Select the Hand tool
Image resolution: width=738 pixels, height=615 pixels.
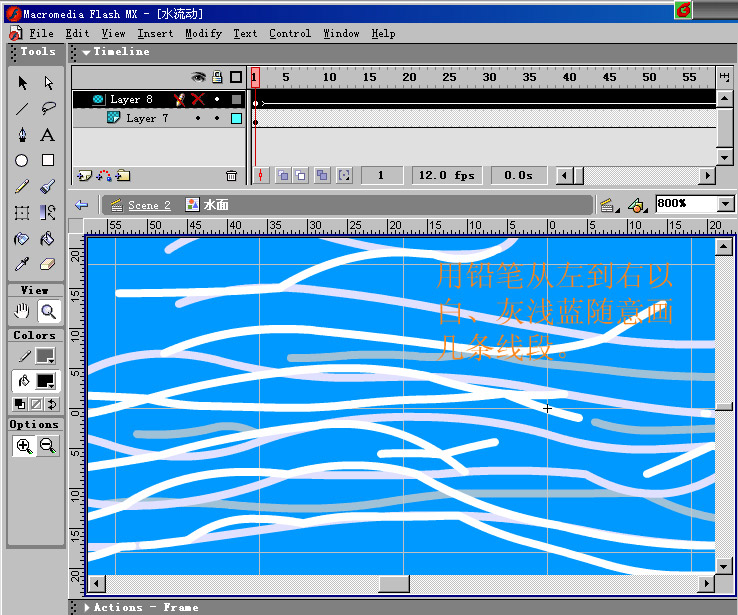(22, 311)
